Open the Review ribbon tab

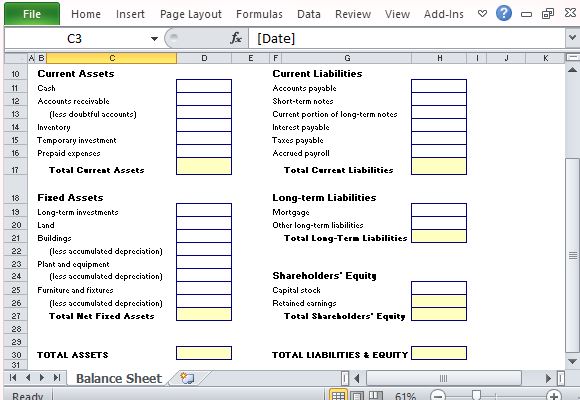pyautogui.click(x=353, y=14)
